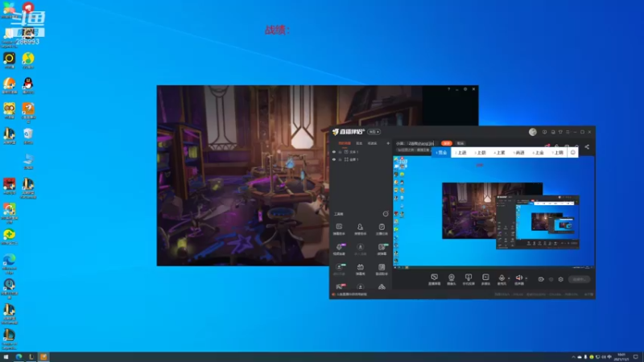This screenshot has height=362, width=644.
Task: Open settings gear in game client window
Action: pyautogui.click(x=465, y=89)
